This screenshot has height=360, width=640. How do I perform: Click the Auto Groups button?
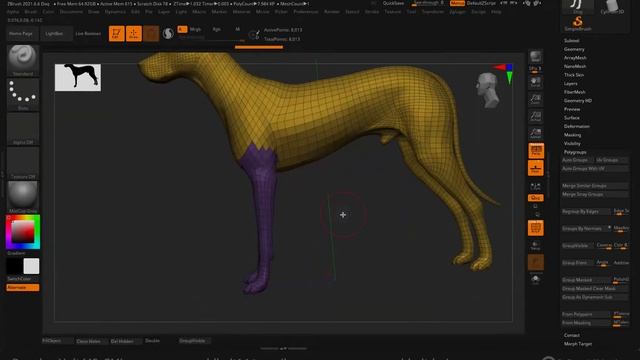[577, 160]
